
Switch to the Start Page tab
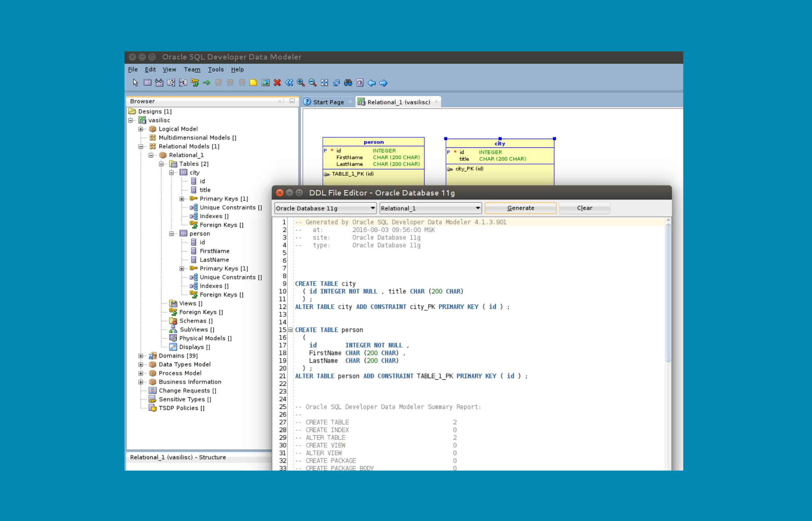tap(328, 102)
